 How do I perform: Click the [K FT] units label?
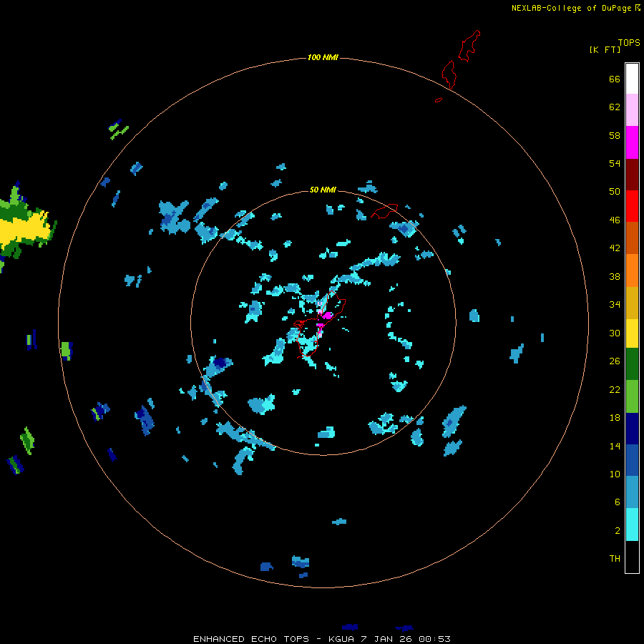(605, 49)
